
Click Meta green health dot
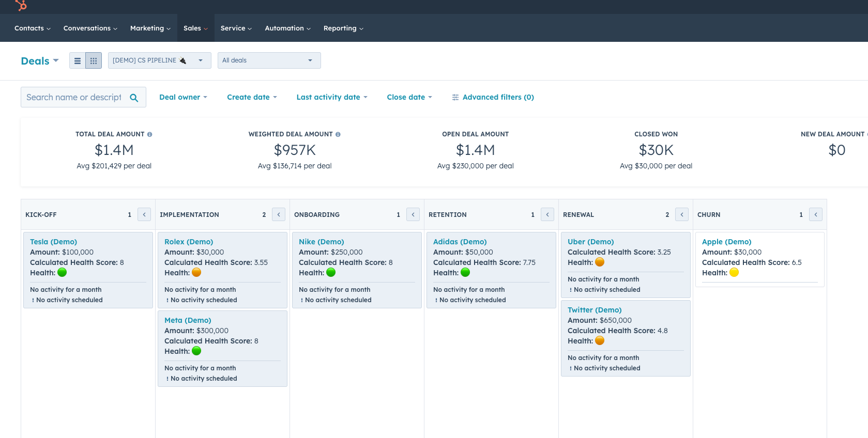pyautogui.click(x=196, y=351)
